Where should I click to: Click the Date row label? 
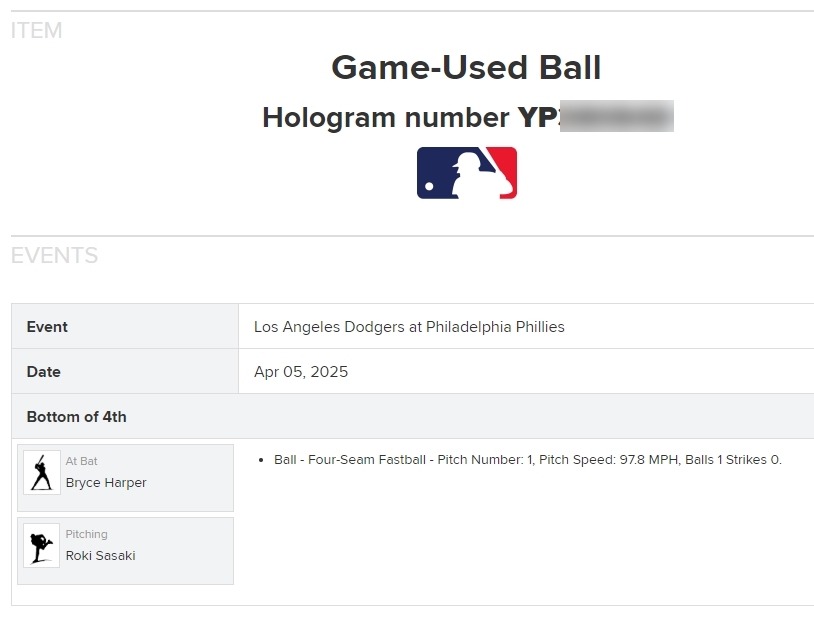point(44,372)
